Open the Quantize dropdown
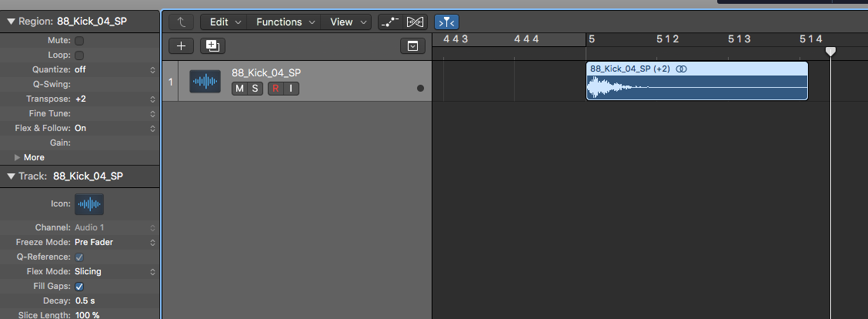Image resolution: width=868 pixels, height=319 pixels. [115, 69]
